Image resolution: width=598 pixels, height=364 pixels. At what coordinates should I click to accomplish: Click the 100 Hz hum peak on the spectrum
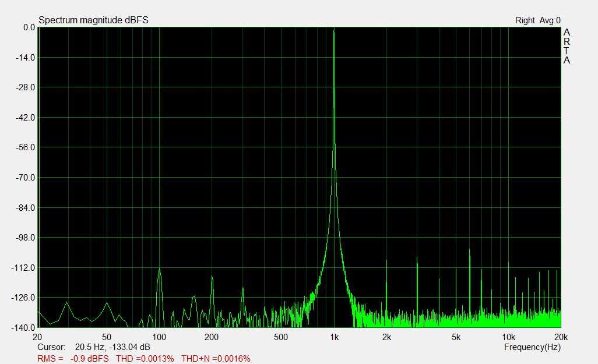pyautogui.click(x=159, y=270)
